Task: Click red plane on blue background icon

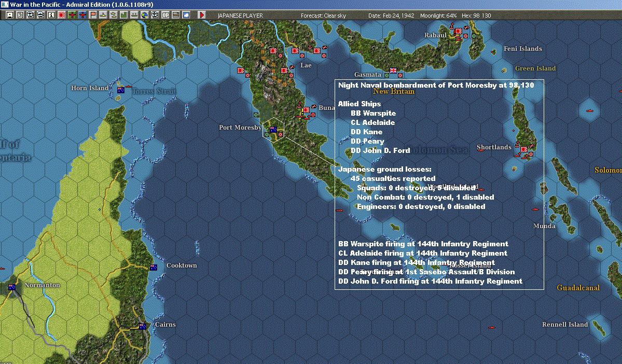Action: (x=82, y=15)
